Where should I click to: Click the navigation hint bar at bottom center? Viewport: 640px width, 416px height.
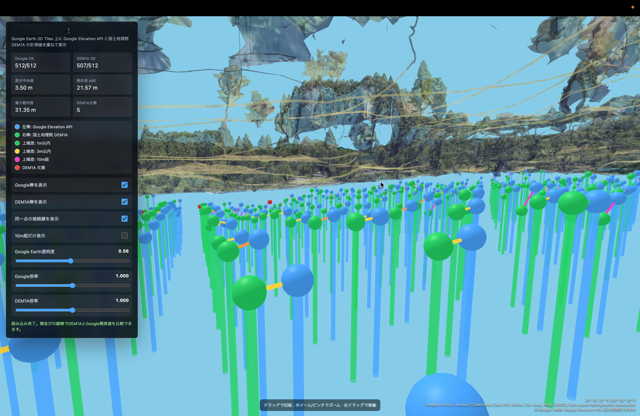(320, 405)
